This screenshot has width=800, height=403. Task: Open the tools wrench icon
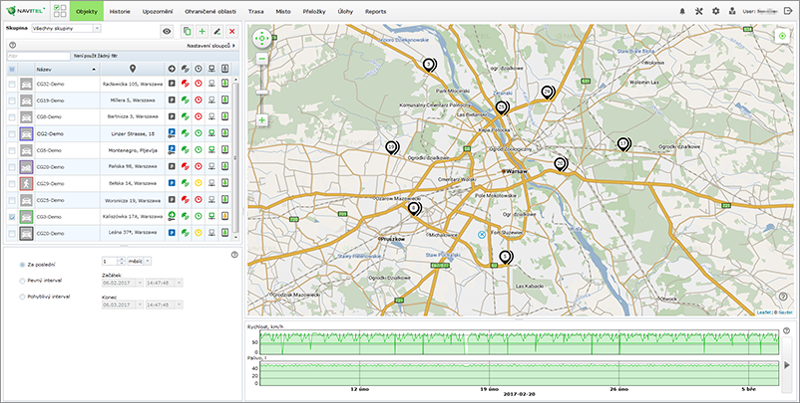[x=698, y=10]
